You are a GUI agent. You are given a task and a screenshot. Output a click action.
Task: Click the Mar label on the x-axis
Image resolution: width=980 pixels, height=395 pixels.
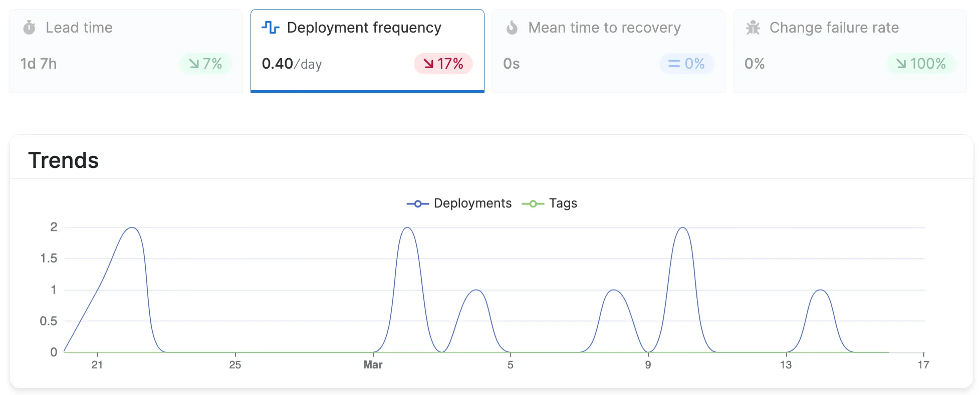coord(373,365)
